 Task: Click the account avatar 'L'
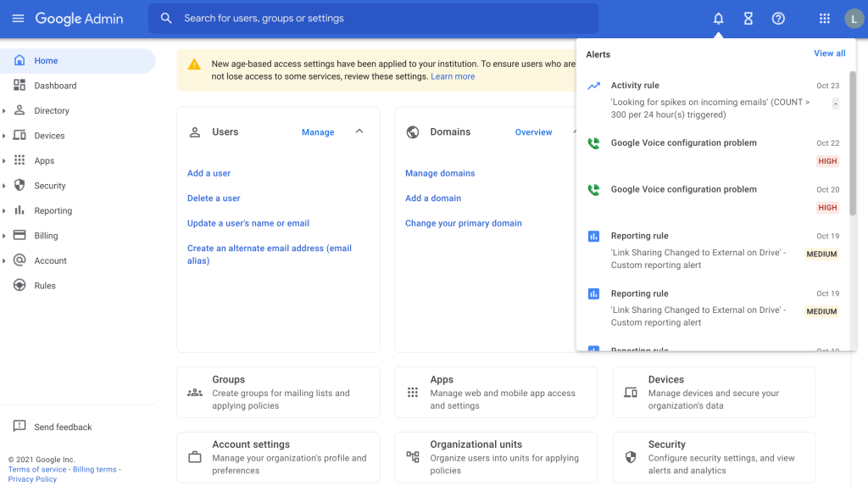click(853, 19)
